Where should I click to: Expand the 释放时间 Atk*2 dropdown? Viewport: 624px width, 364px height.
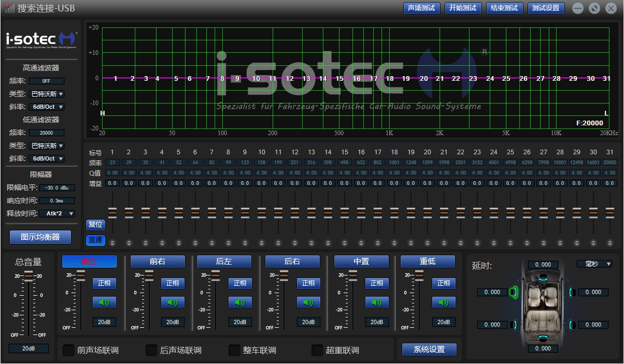point(57,213)
